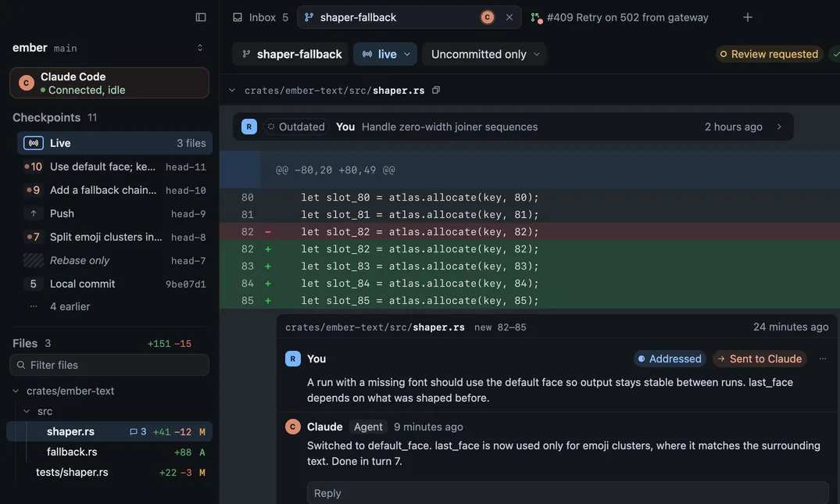Click the Files section header
Image resolution: width=840 pixels, height=504 pixels.
tap(31, 343)
